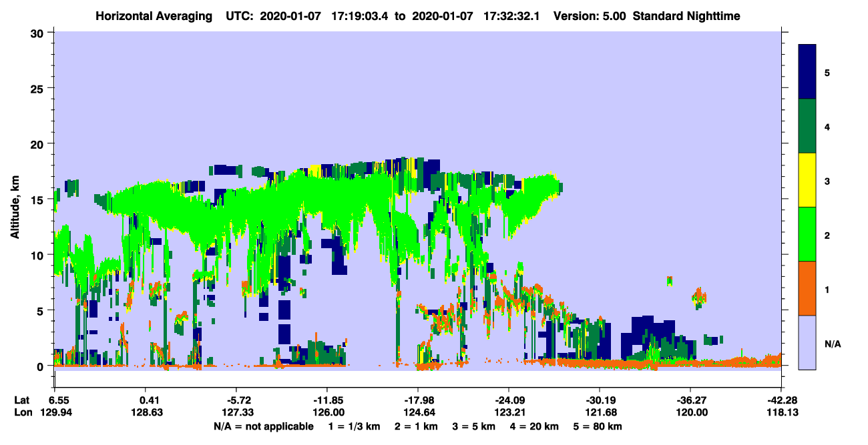Click the '3 = 5 km' legend entry

[x=473, y=426]
